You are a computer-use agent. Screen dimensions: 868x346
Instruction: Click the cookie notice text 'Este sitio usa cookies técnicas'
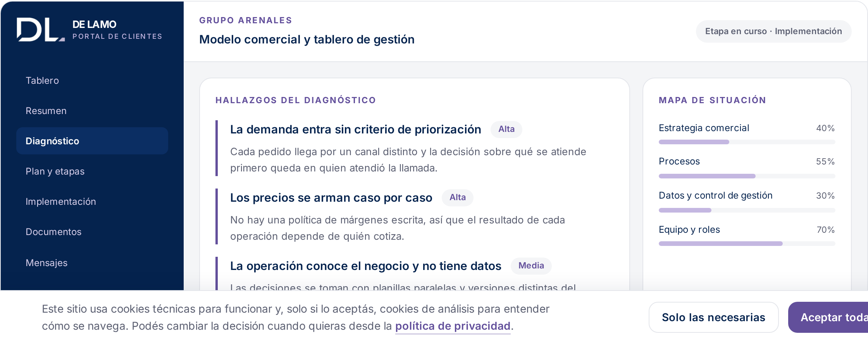(296, 317)
